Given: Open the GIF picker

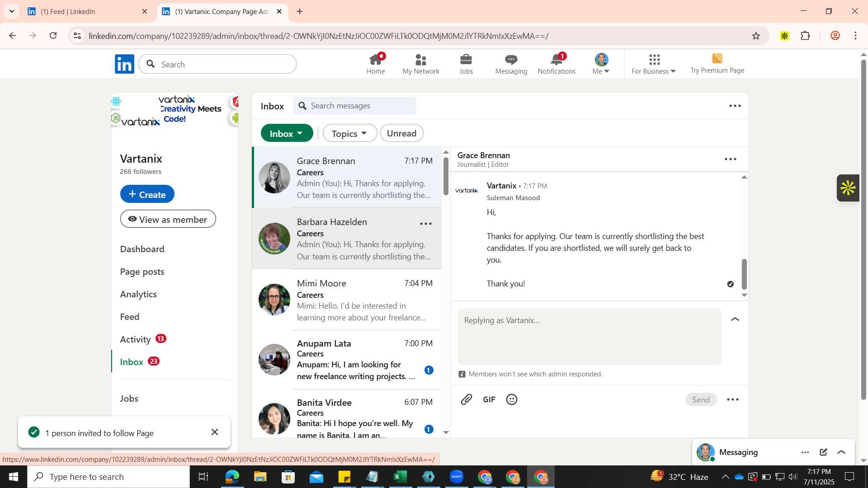Looking at the screenshot, I should tap(489, 399).
